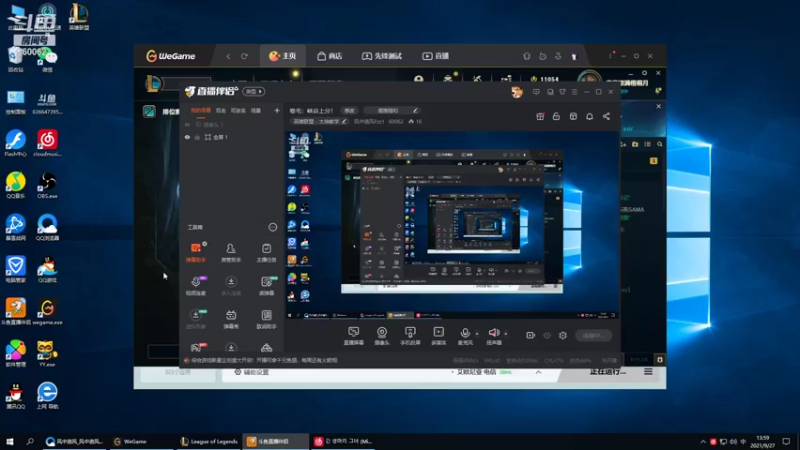Click the stream status button

tap(593, 335)
